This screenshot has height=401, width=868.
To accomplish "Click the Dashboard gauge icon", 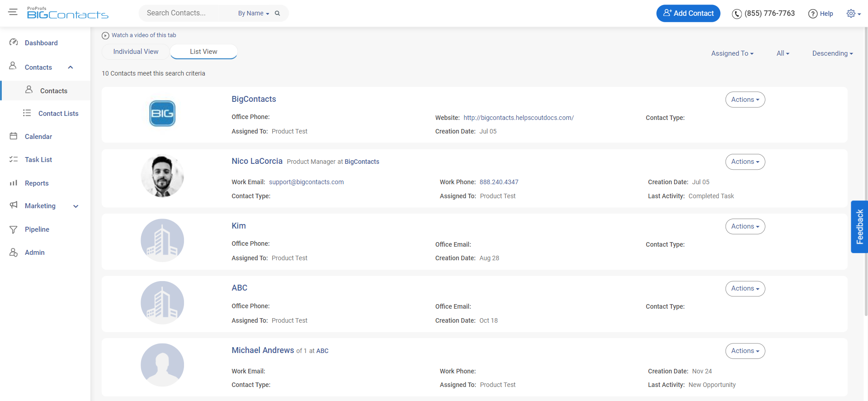I will click(x=14, y=42).
